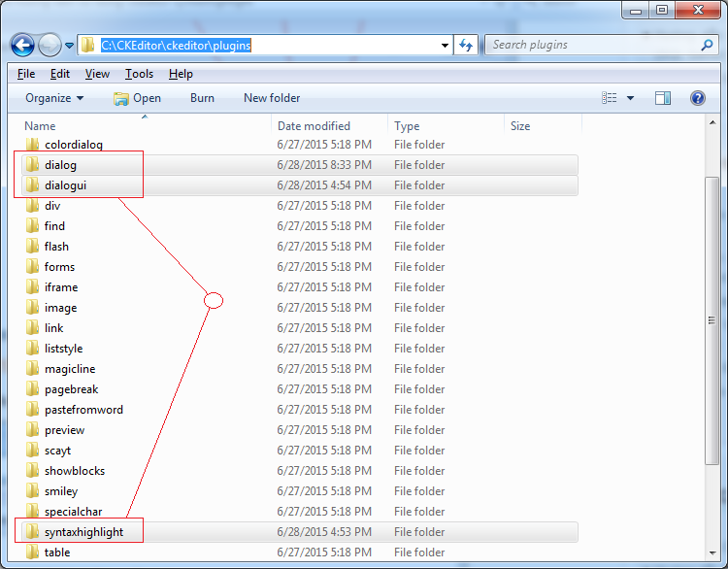Open the Help menu
This screenshot has width=728, height=569.
[181, 74]
